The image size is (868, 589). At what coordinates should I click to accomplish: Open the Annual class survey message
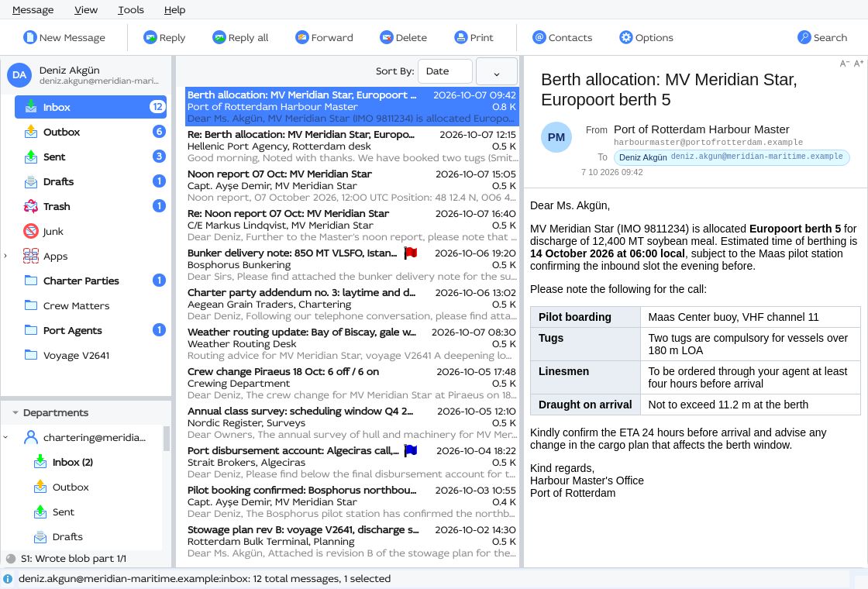(352, 423)
